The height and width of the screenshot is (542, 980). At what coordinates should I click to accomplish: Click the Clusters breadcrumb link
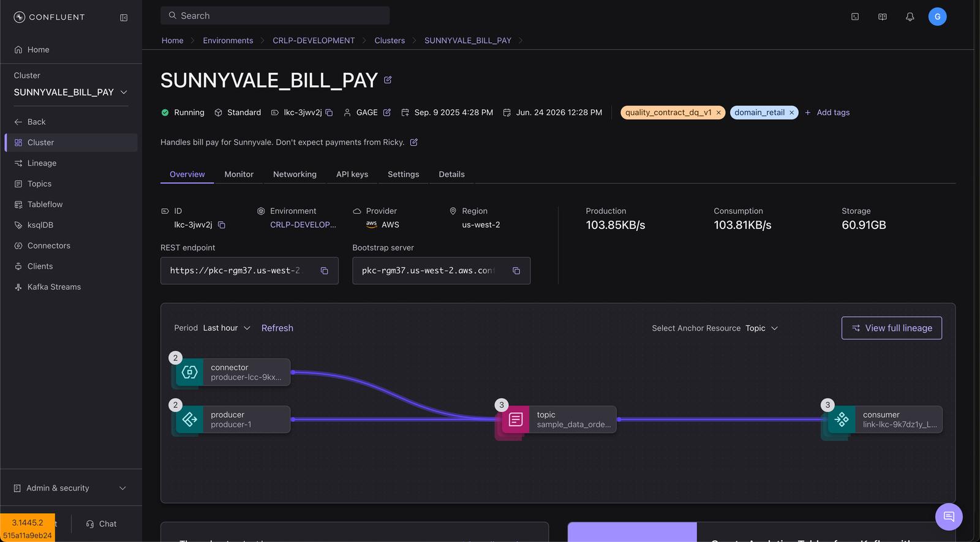tap(390, 40)
